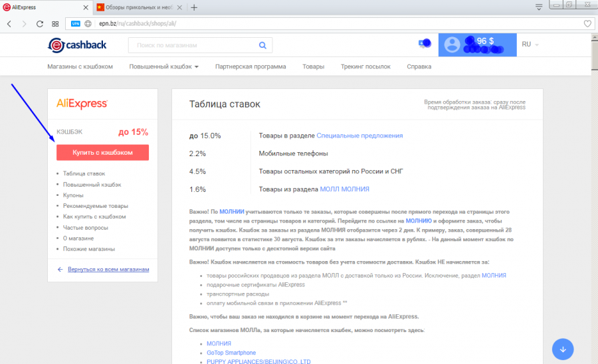Jump to Таблица ставок in sidebar list

pos(84,173)
